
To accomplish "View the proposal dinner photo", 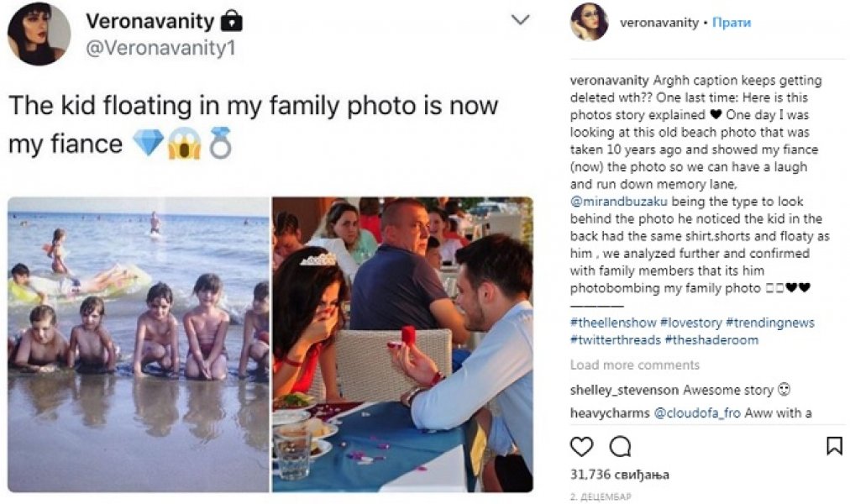I will coord(402,344).
